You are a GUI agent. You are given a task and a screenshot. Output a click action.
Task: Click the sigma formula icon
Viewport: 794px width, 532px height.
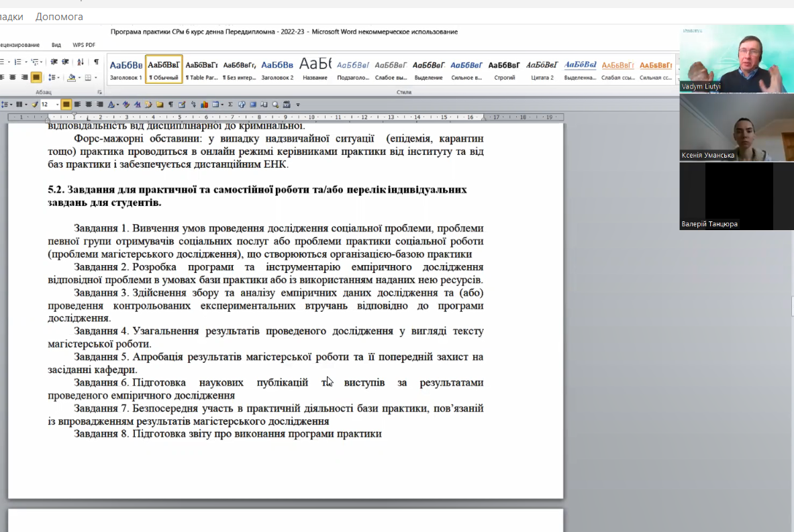230,105
